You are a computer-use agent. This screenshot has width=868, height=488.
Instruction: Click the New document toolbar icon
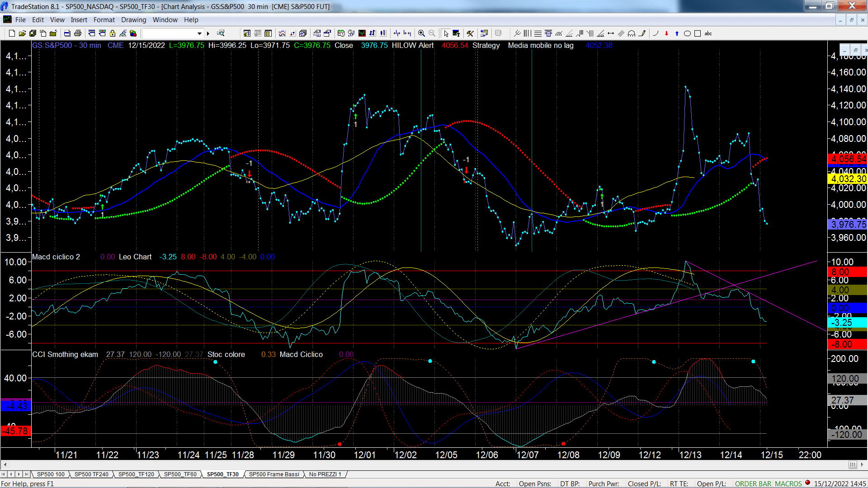(12, 33)
